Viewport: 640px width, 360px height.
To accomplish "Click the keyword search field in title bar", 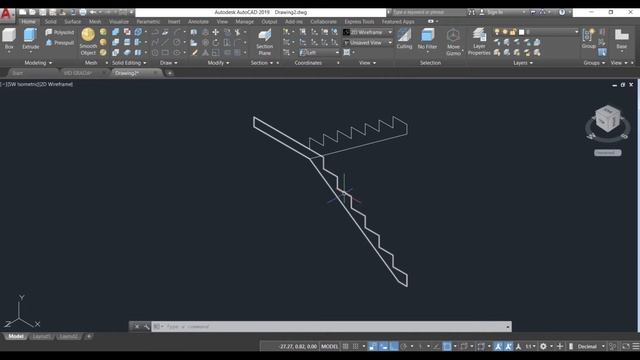I will (x=428, y=12).
